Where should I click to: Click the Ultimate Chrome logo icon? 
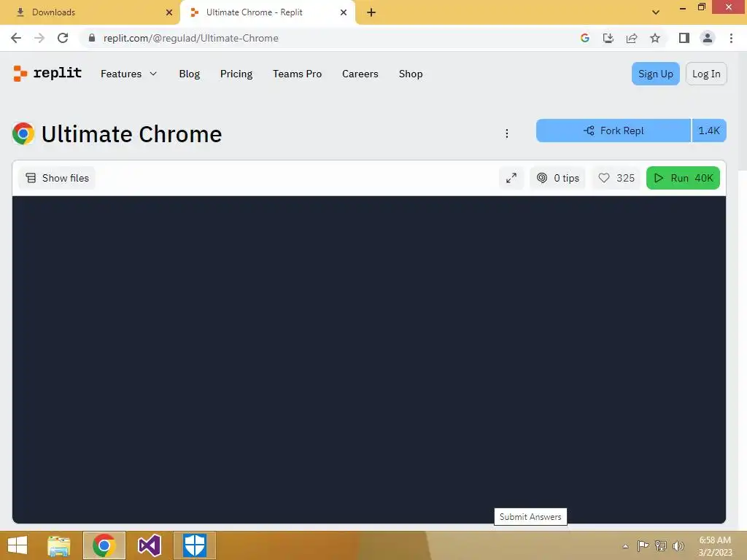coord(23,133)
